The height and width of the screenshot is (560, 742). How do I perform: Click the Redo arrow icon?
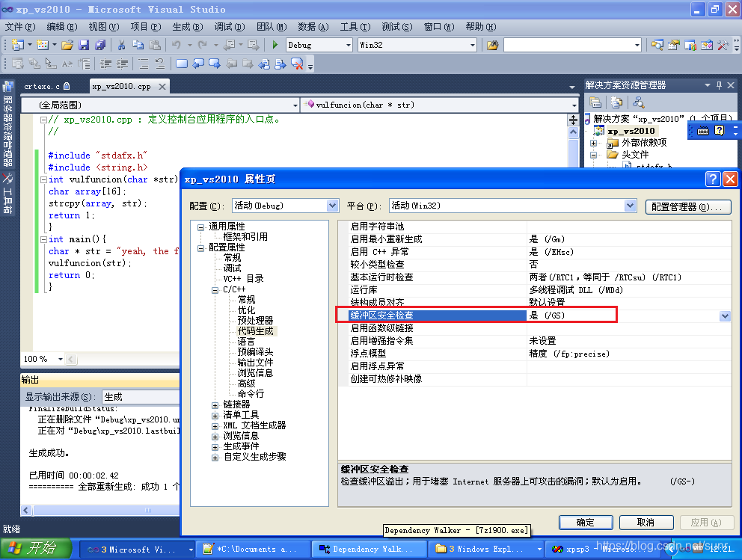click(203, 45)
